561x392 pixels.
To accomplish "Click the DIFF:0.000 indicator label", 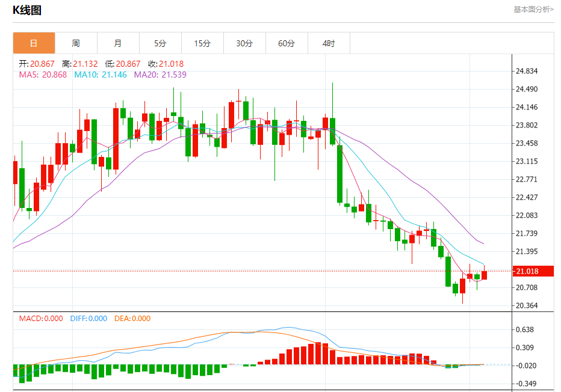I will tap(88, 319).
